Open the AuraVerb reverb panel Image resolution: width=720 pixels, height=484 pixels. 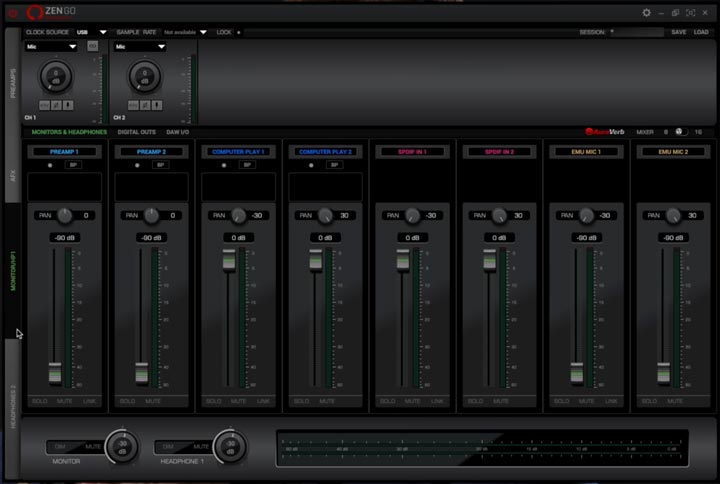[x=605, y=132]
